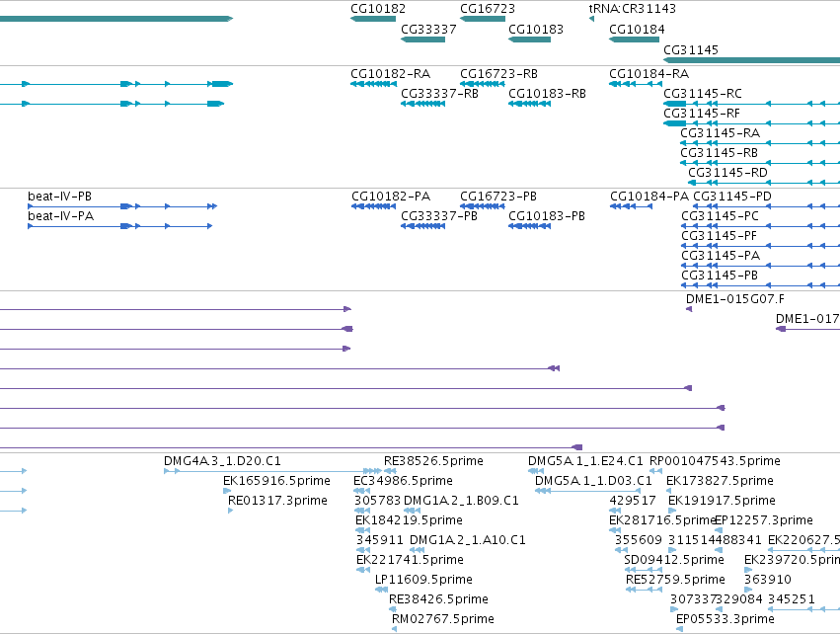
Task: Select EST "SD09412.5prime"
Action: (x=674, y=561)
